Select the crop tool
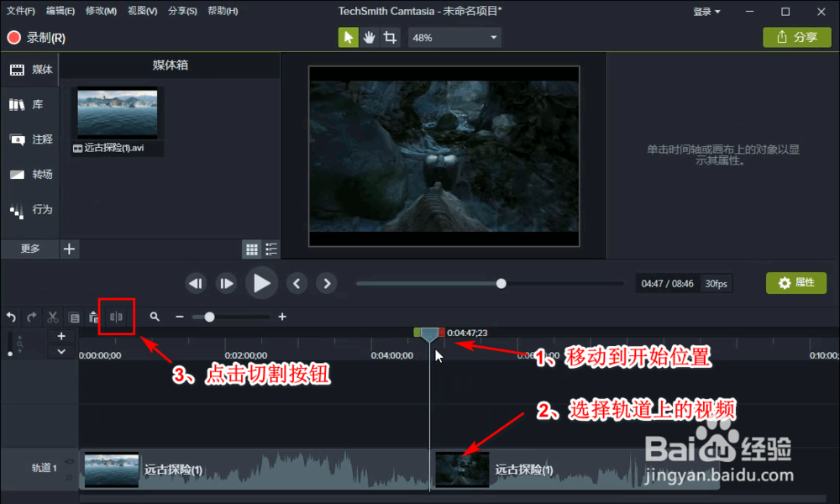Screen dimensions: 840x504 [x=390, y=38]
